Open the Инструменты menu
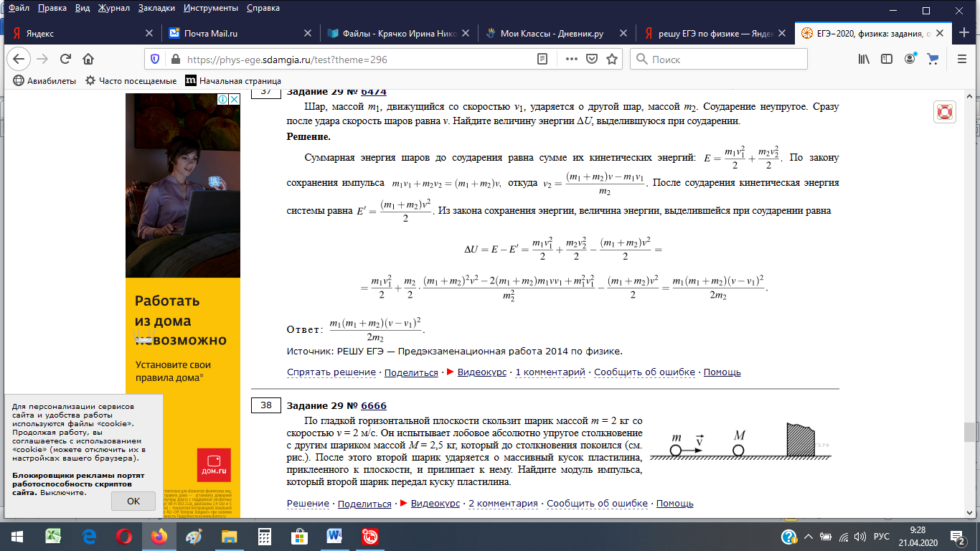 tap(212, 9)
